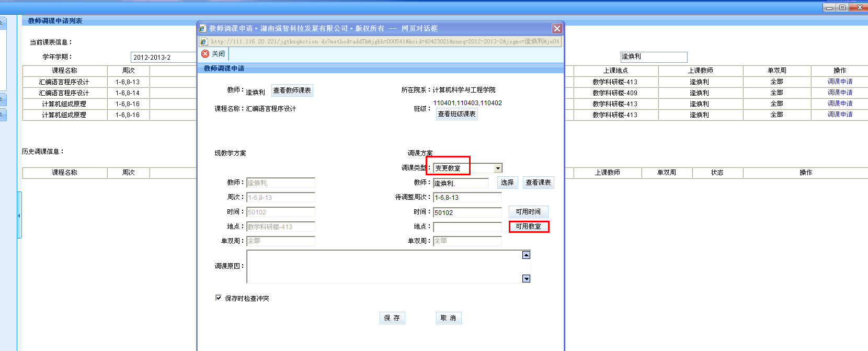Screen dimensions: 868x351
Task: Click the sidebar collapse arrow handle
Action: [x=19, y=215]
